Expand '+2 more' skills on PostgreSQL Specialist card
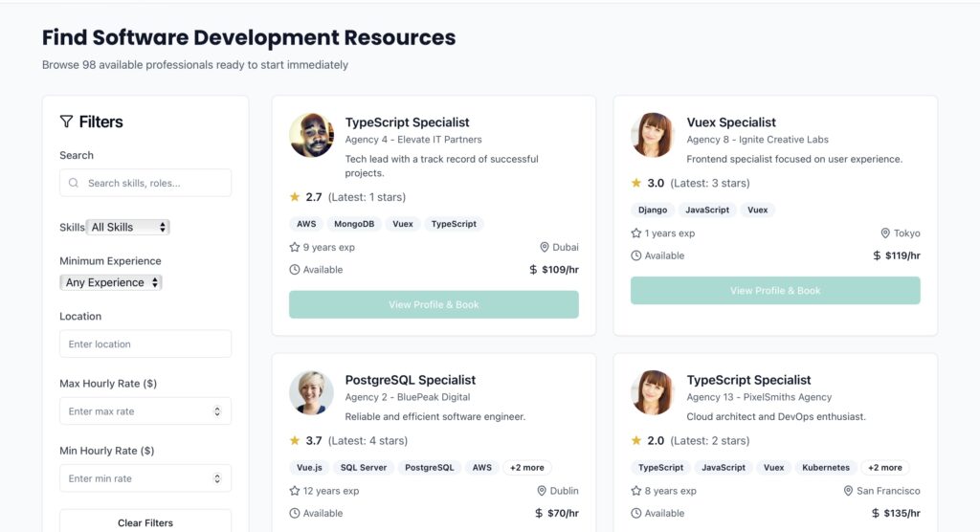This screenshot has height=532, width=980. pos(527,468)
